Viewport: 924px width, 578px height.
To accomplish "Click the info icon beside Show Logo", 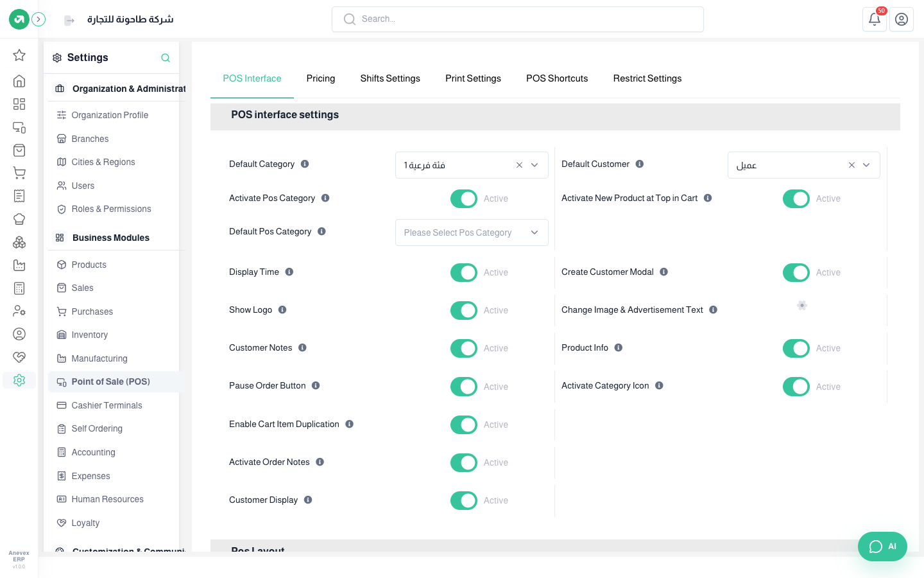I will pyautogui.click(x=282, y=310).
